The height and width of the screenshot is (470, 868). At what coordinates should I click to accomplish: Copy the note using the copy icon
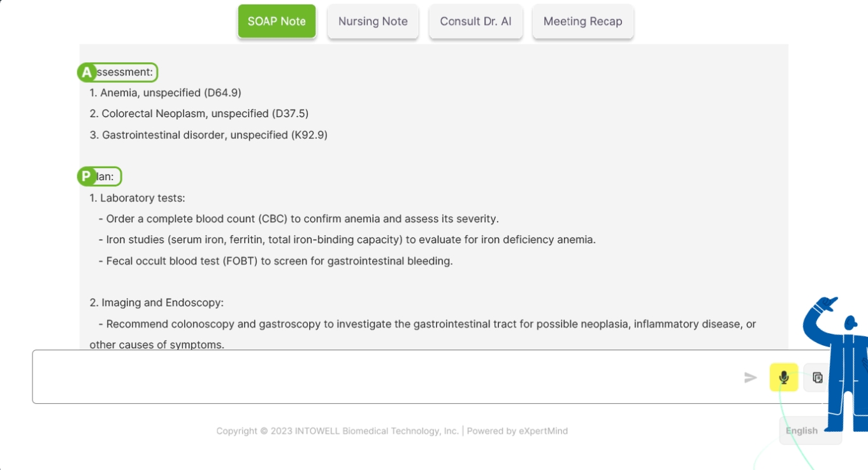pos(818,378)
